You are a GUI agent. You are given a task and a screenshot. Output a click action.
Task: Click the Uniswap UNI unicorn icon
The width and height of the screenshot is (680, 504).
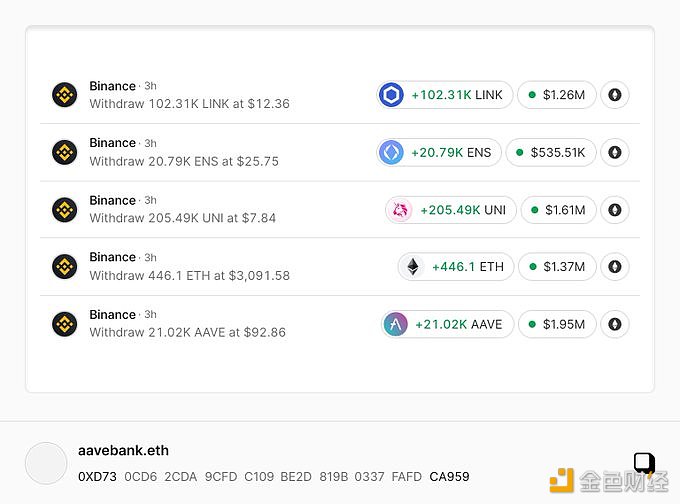[400, 210]
